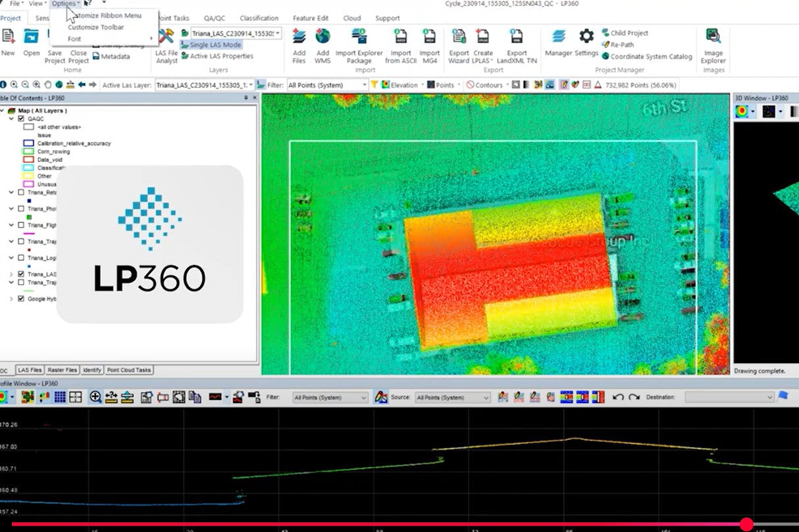This screenshot has height=532, width=799.
Task: Click the Metadata icon in Home group
Action: click(x=95, y=57)
